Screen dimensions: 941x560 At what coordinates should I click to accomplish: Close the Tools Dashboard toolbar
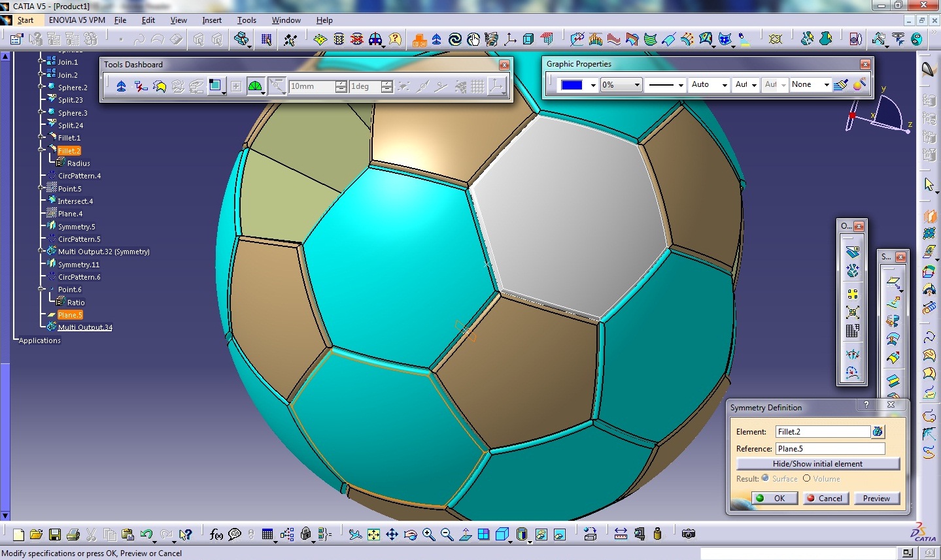coord(504,65)
